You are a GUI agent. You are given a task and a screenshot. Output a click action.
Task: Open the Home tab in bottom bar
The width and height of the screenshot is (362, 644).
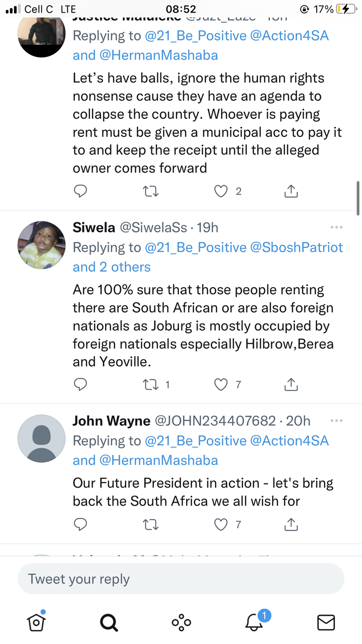[36, 622]
